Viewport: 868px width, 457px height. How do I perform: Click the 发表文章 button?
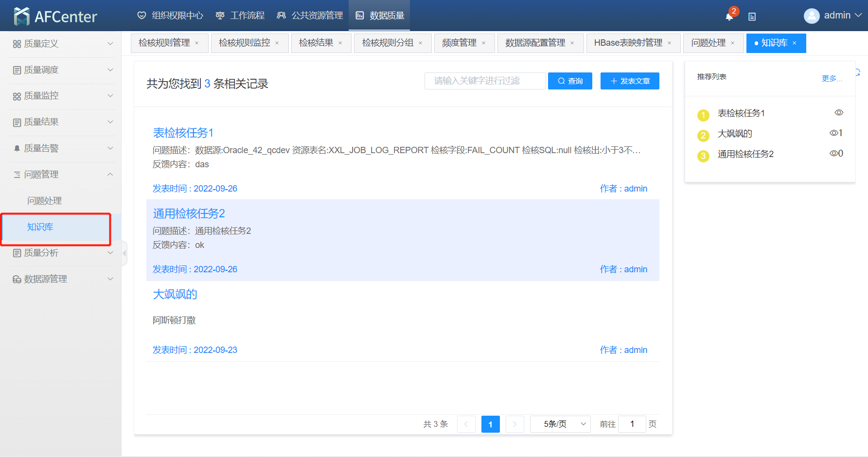pyautogui.click(x=630, y=81)
